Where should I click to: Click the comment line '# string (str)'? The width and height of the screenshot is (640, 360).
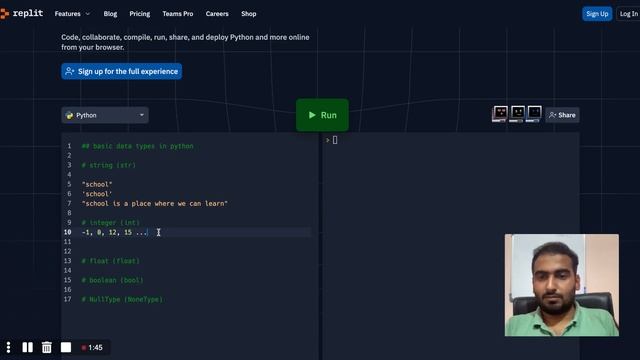[109, 165]
